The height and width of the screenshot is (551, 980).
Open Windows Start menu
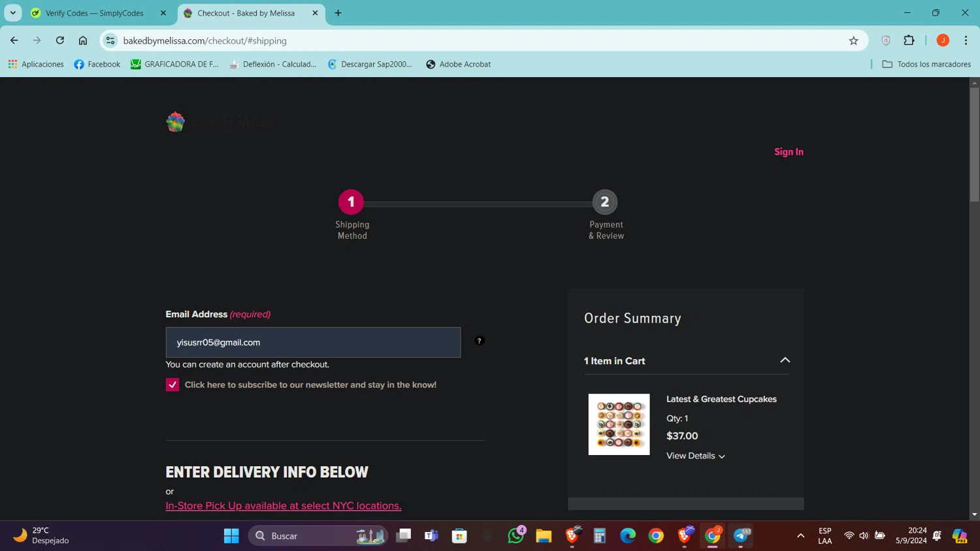tap(231, 536)
